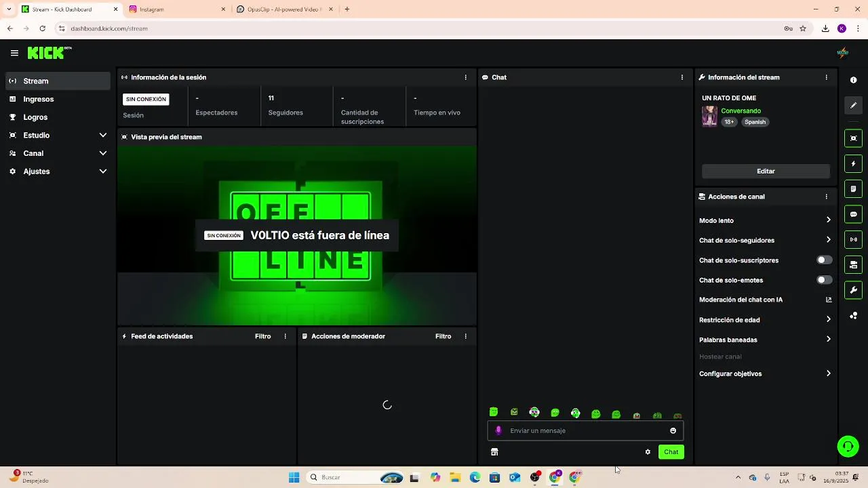
Task: Open Modo lento options arrow
Action: point(828,220)
